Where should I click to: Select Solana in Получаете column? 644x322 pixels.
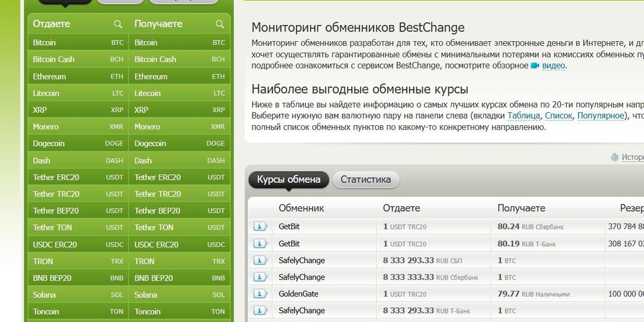[x=179, y=295]
